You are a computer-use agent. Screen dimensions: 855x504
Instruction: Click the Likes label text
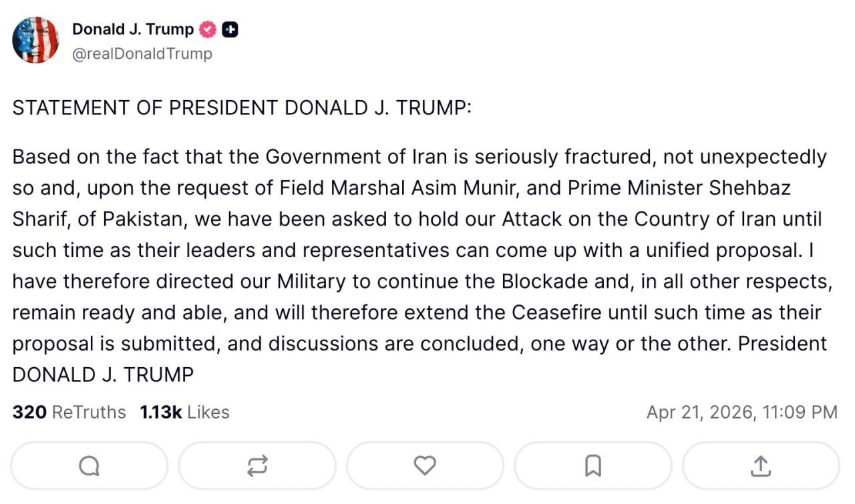pyautogui.click(x=208, y=413)
